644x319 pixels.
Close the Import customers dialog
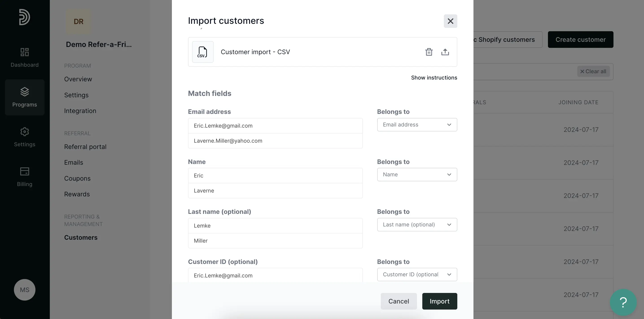tap(450, 21)
